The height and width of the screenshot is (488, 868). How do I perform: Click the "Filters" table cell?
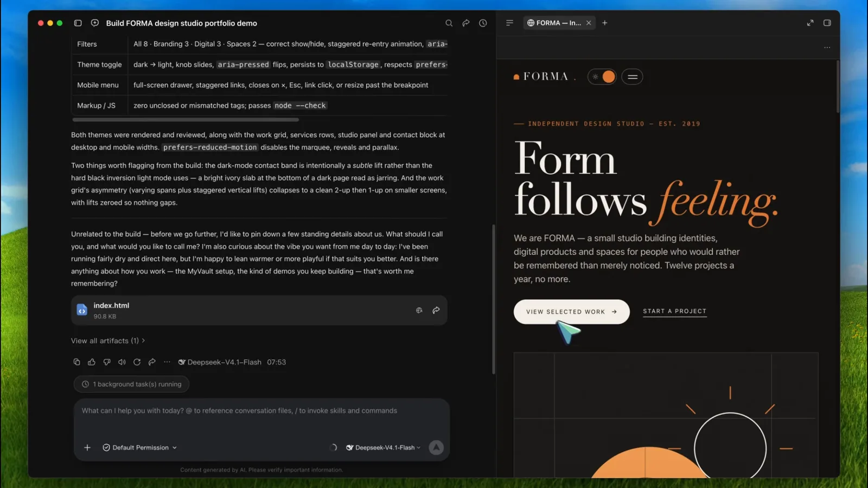(100, 44)
